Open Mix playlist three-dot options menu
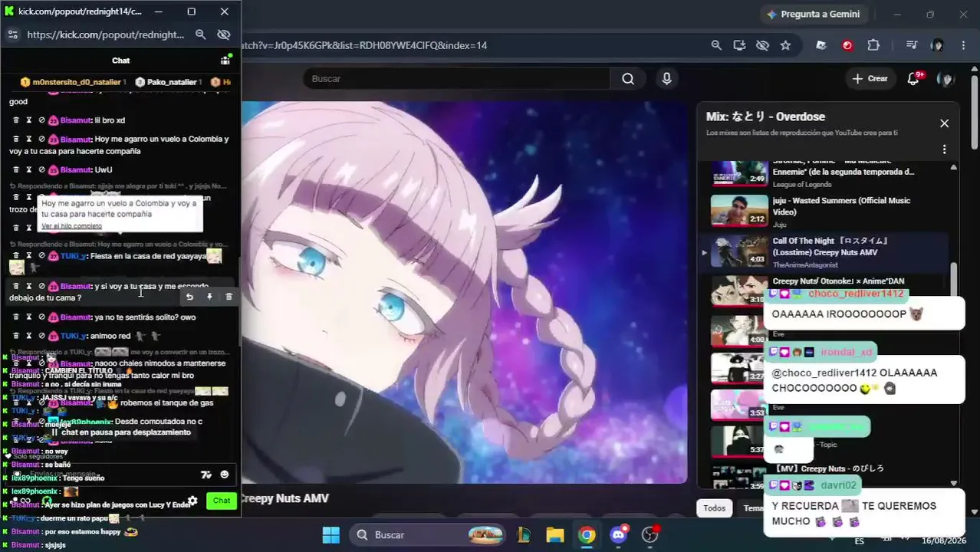 944,149
